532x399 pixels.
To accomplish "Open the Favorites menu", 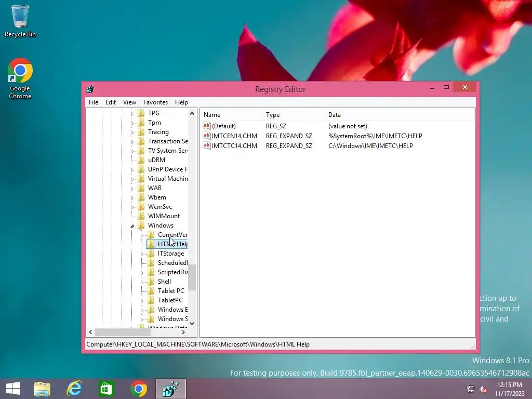I will (x=155, y=102).
